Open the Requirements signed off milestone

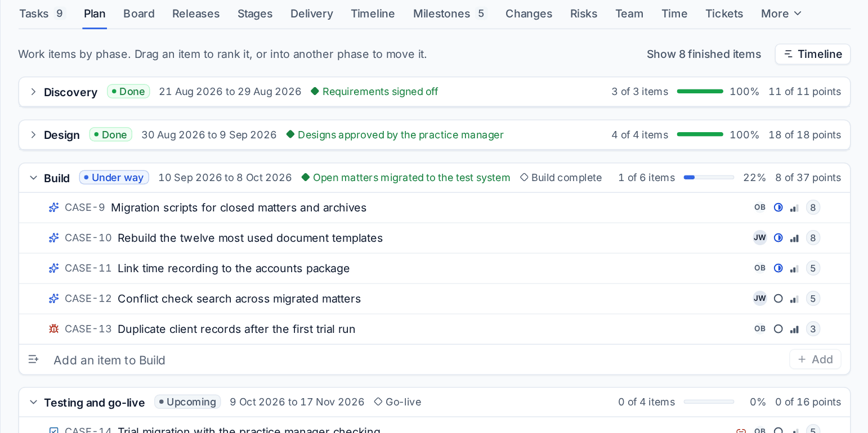[x=374, y=92]
